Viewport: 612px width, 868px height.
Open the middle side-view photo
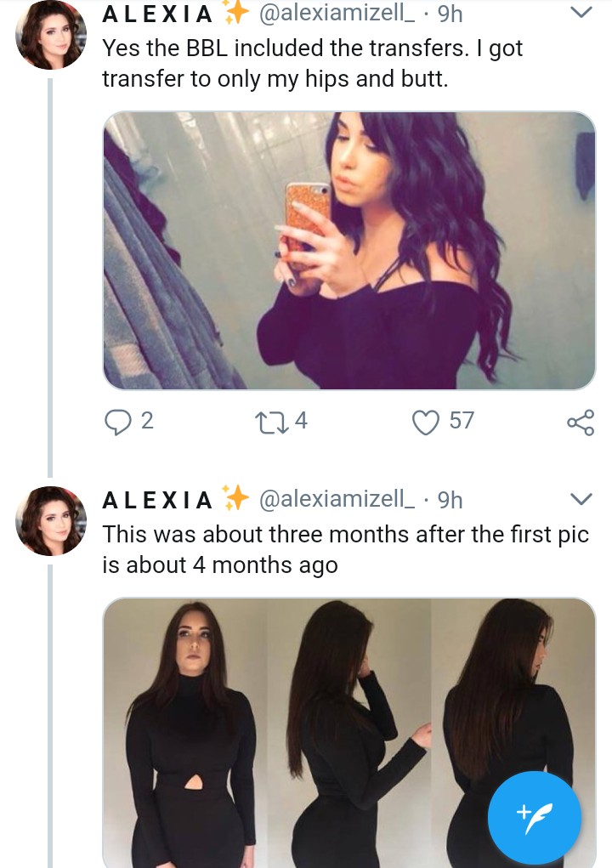pyautogui.click(x=349, y=731)
